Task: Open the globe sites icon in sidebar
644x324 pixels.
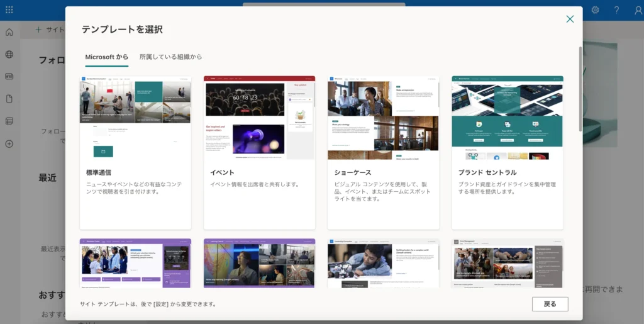Action: 9,54
